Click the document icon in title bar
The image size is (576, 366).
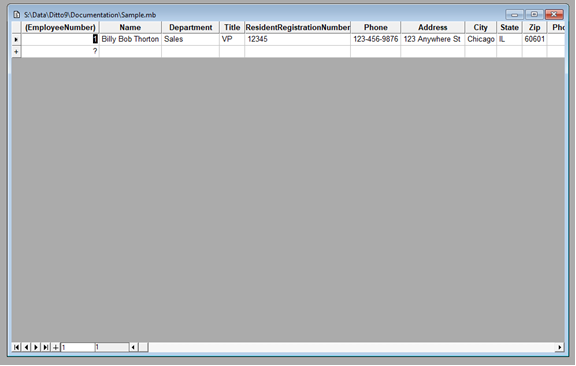17,15
